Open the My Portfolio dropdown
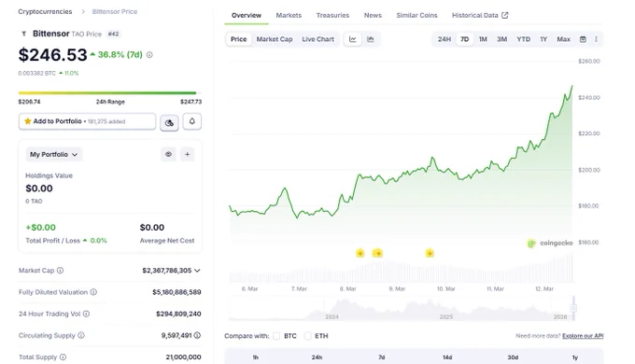 [54, 154]
